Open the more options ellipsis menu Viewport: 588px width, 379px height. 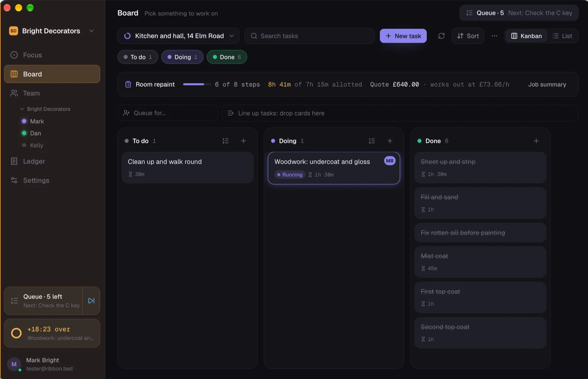[494, 36]
